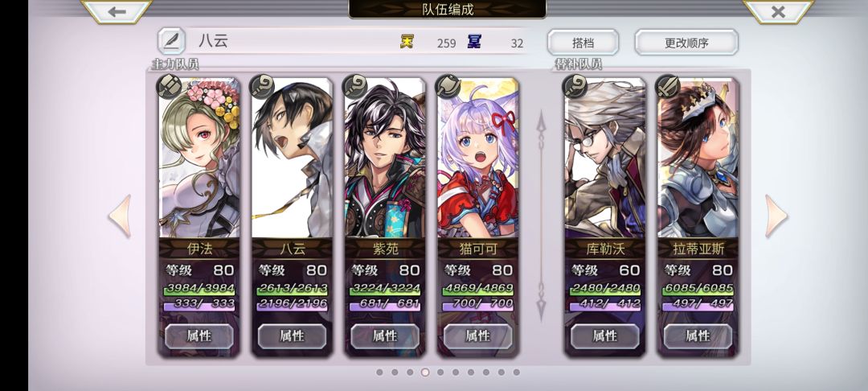The width and height of the screenshot is (868, 391).
Task: Go to previous party with left arrow
Action: click(120, 216)
